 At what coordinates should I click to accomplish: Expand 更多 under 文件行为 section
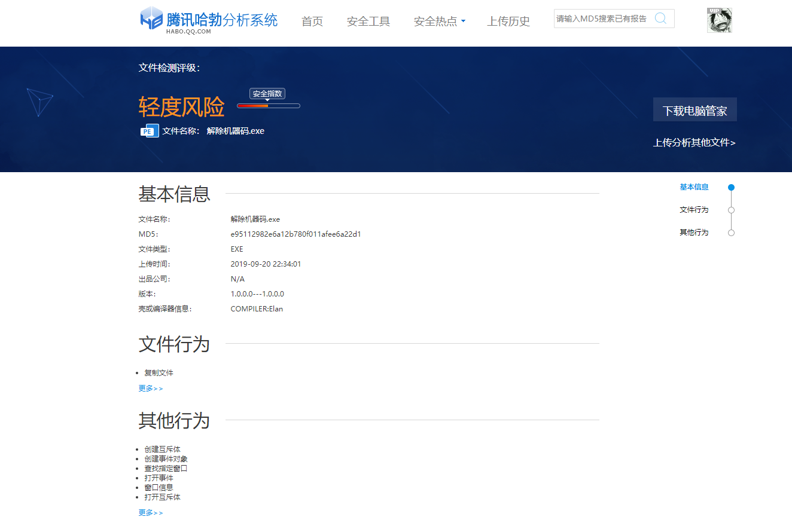[150, 389]
